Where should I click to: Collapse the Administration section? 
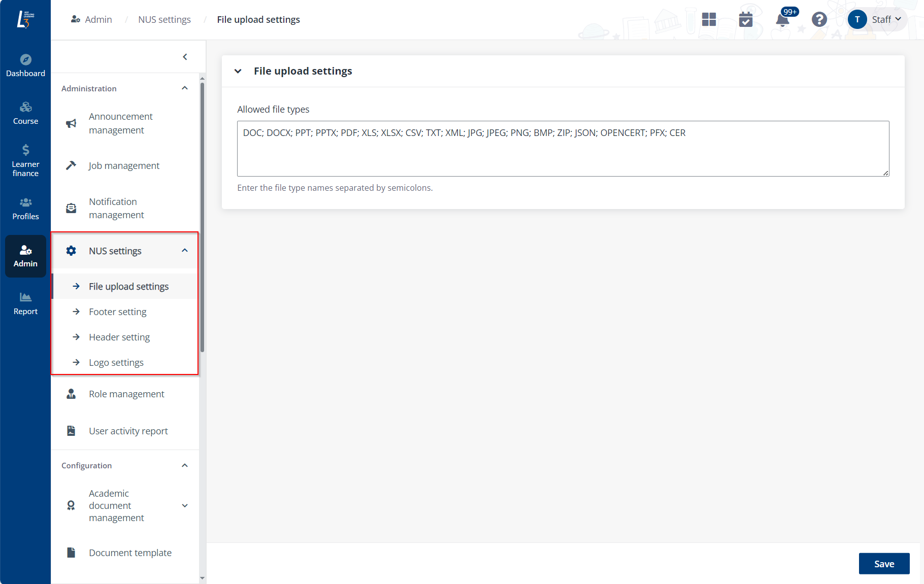pyautogui.click(x=185, y=88)
